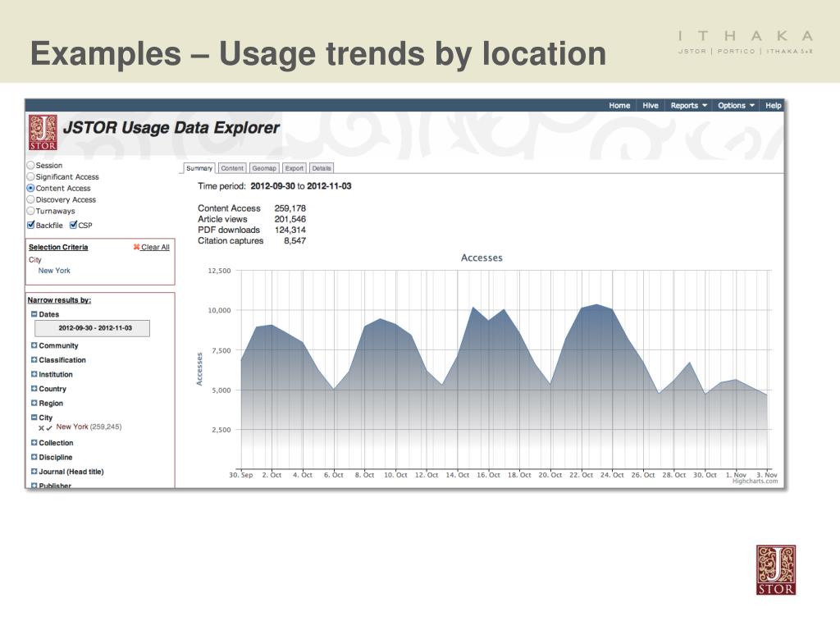Expand the Community filter section

(x=34, y=345)
